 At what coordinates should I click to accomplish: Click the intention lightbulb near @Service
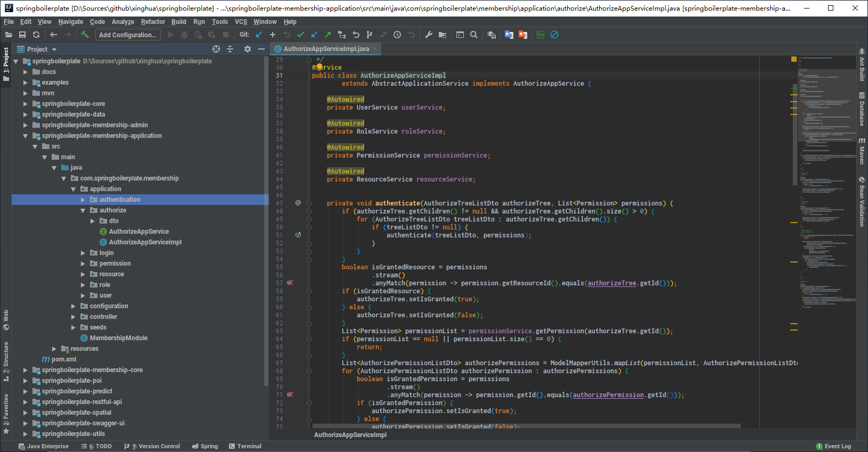pos(320,67)
